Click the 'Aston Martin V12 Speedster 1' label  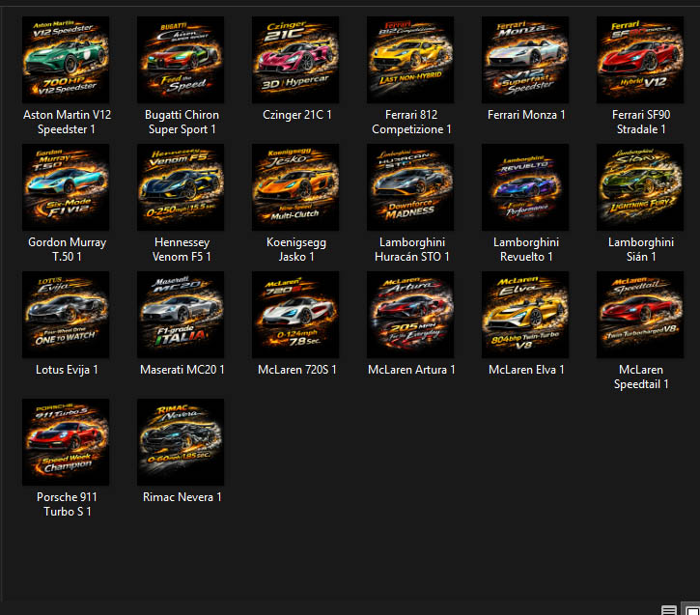point(67,123)
